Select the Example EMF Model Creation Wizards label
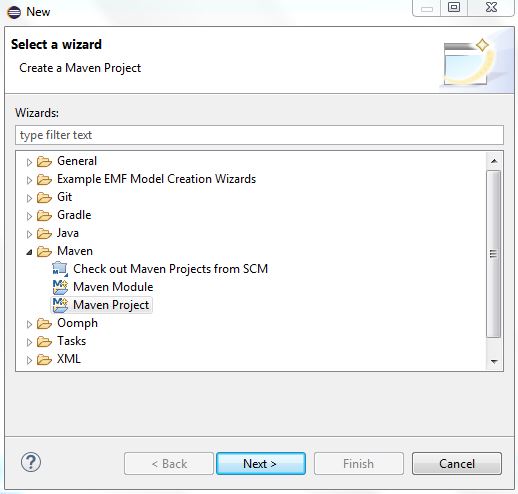This screenshot has height=494, width=518. pos(156,179)
